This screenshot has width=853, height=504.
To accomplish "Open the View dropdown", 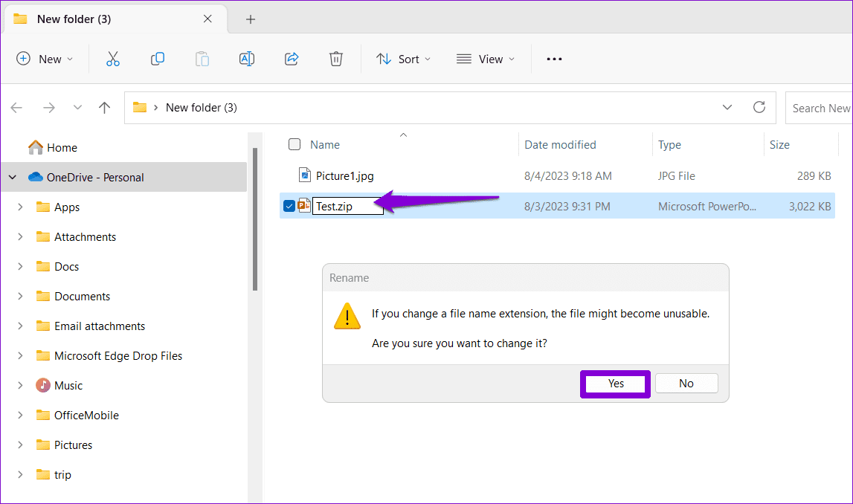I will 486,58.
